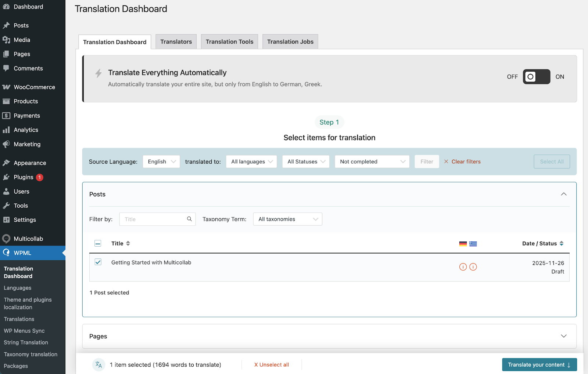Toggle the select-all posts header checkbox
This screenshot has height=374, width=588.
(x=98, y=243)
